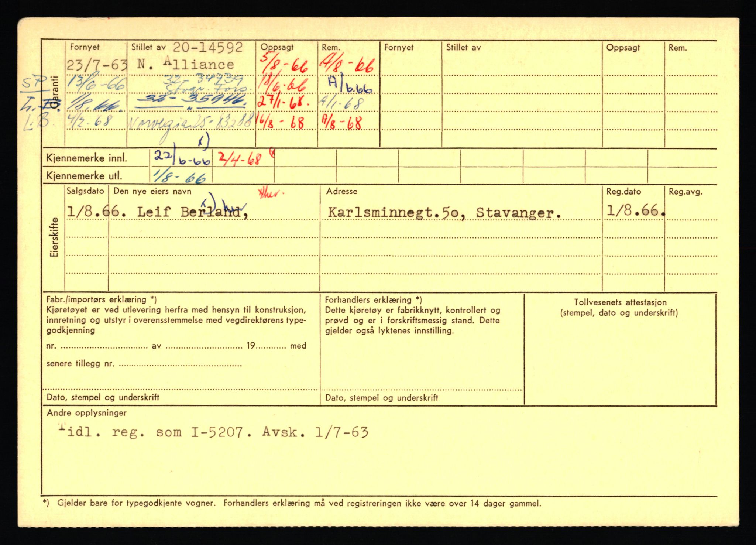Click the typed number 20-14592
The width and height of the screenshot is (756, 545).
point(208,48)
